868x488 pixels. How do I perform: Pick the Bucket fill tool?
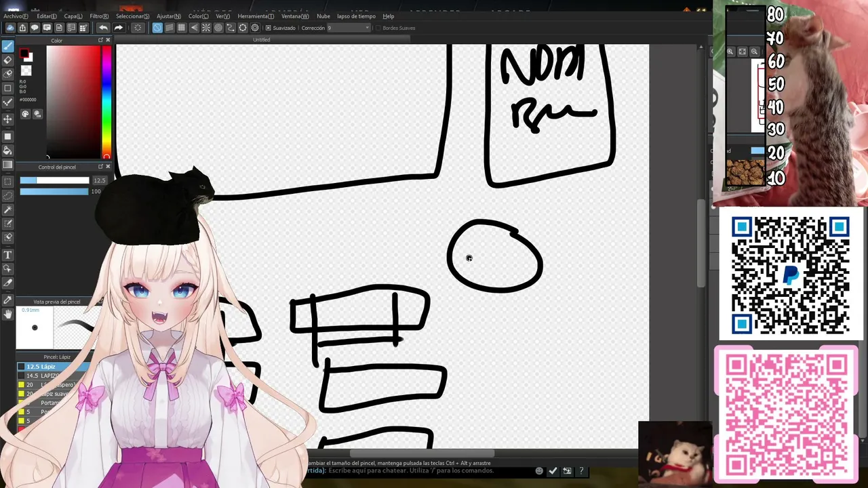pyautogui.click(x=8, y=150)
